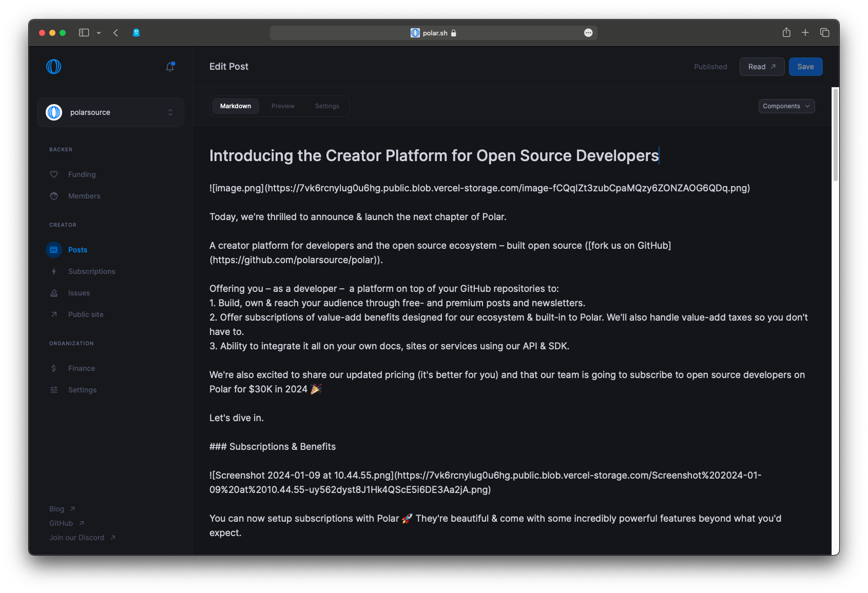Click the Read button
This screenshot has width=868, height=593.
762,67
